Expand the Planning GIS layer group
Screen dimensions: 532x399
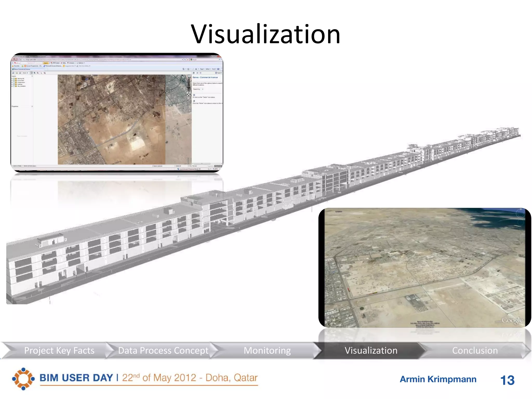coord(12,79)
